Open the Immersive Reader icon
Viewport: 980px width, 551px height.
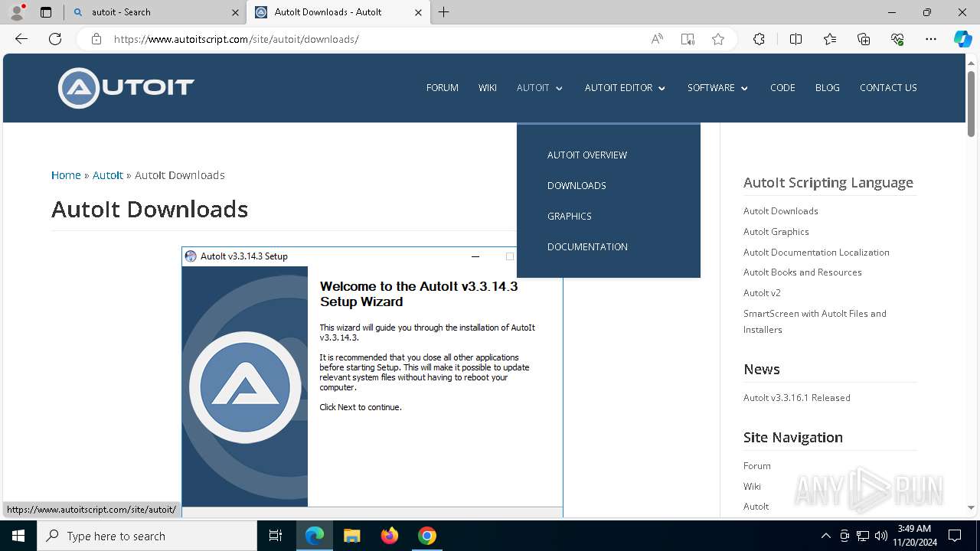pyautogui.click(x=688, y=39)
